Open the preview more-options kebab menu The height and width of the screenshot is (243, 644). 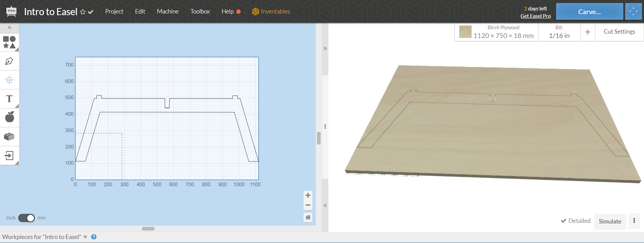pos(634,221)
